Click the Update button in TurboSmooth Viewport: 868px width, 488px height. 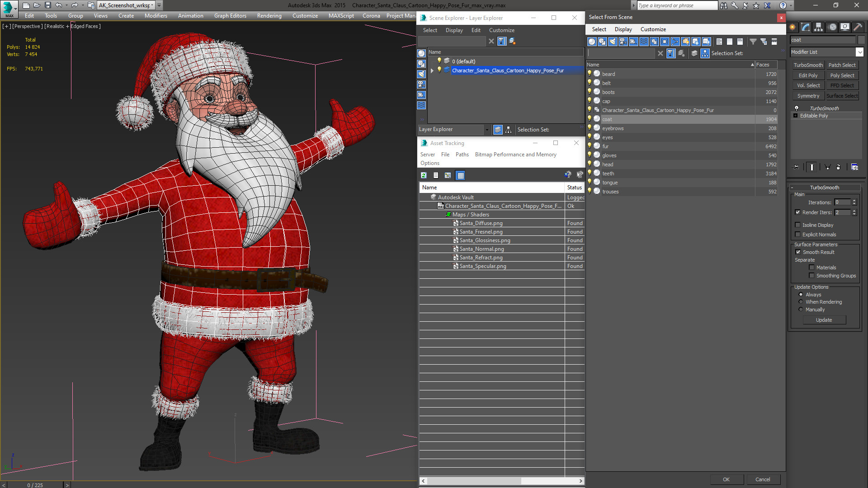tap(824, 320)
